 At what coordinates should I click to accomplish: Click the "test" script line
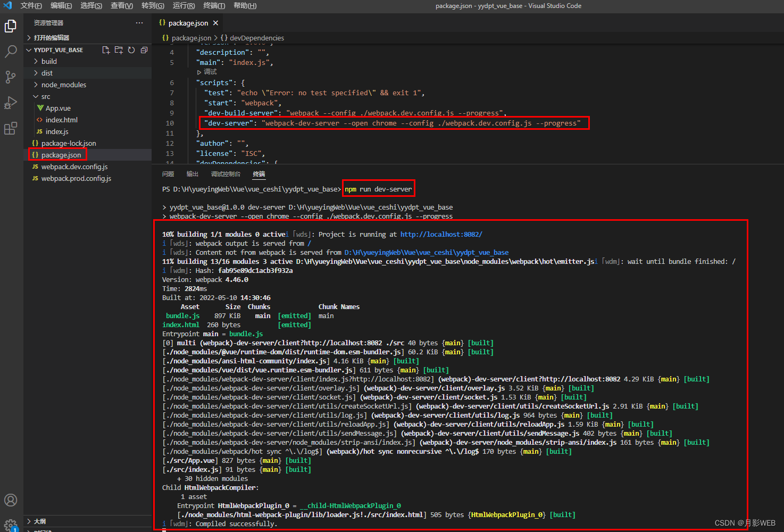314,93
